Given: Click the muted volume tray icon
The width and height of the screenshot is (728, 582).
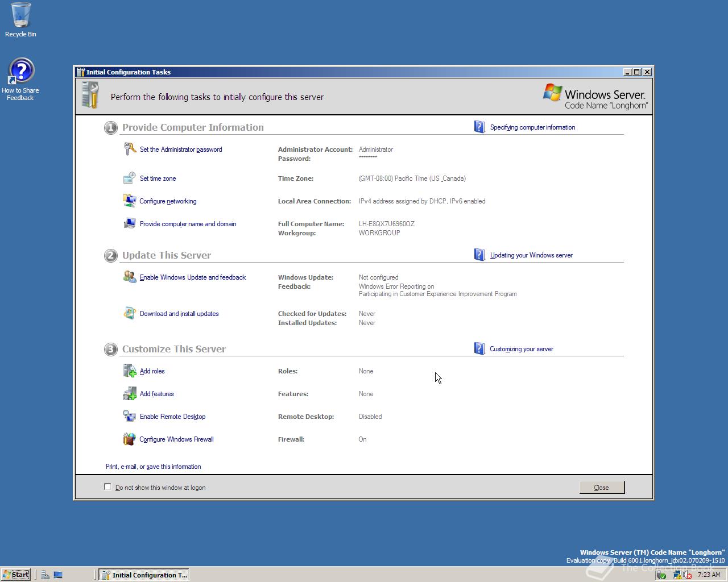Looking at the screenshot, I should tap(688, 575).
